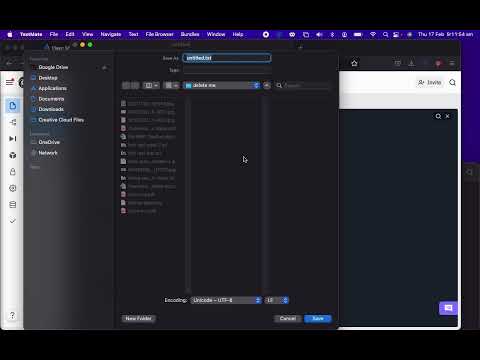Click the date and time in menu bar
The image size is (480, 360).
click(x=445, y=34)
